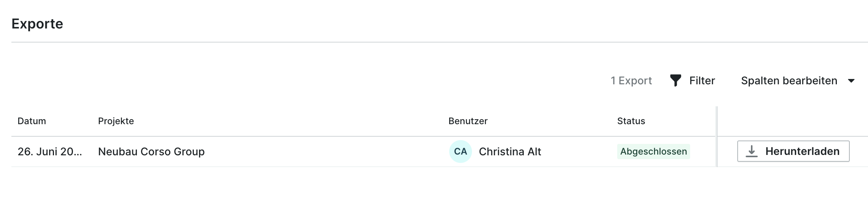Open the Filter options

(692, 81)
